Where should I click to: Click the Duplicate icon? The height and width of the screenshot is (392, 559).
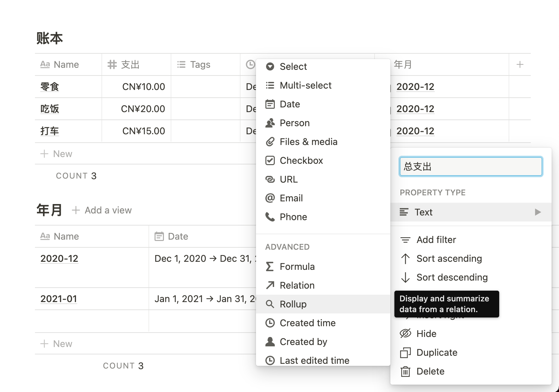click(405, 353)
